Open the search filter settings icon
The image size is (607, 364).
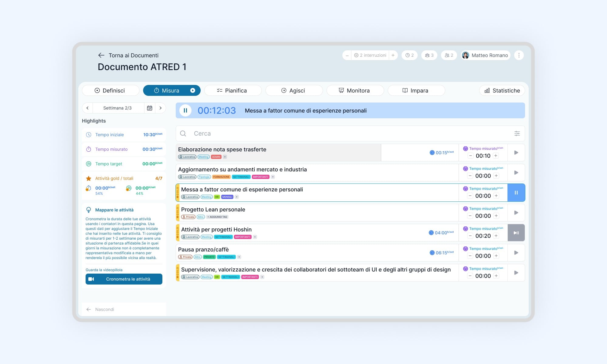(517, 133)
